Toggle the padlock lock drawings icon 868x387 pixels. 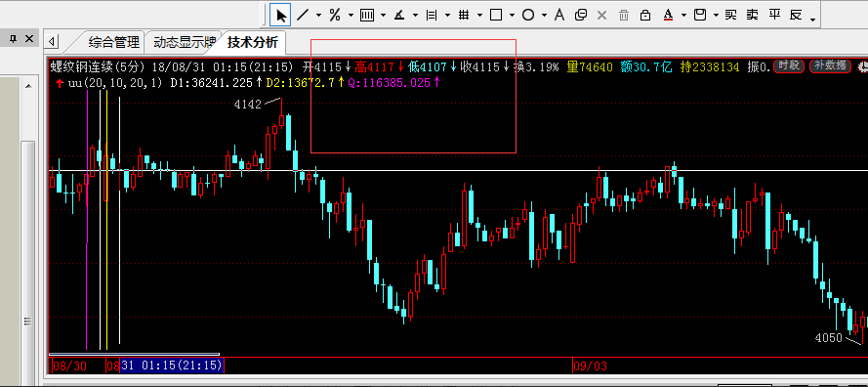(645, 15)
